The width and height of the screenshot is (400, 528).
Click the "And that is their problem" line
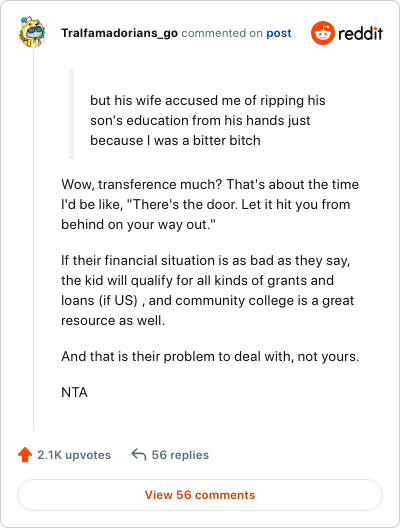click(x=210, y=356)
